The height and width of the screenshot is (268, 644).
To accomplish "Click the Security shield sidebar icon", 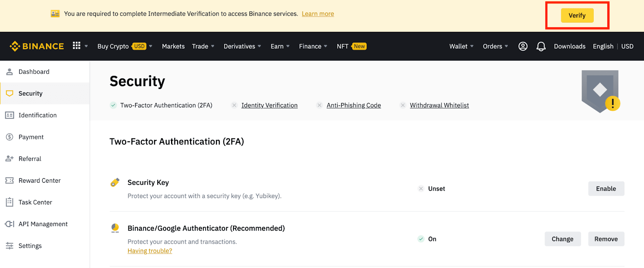I will pos(10,93).
